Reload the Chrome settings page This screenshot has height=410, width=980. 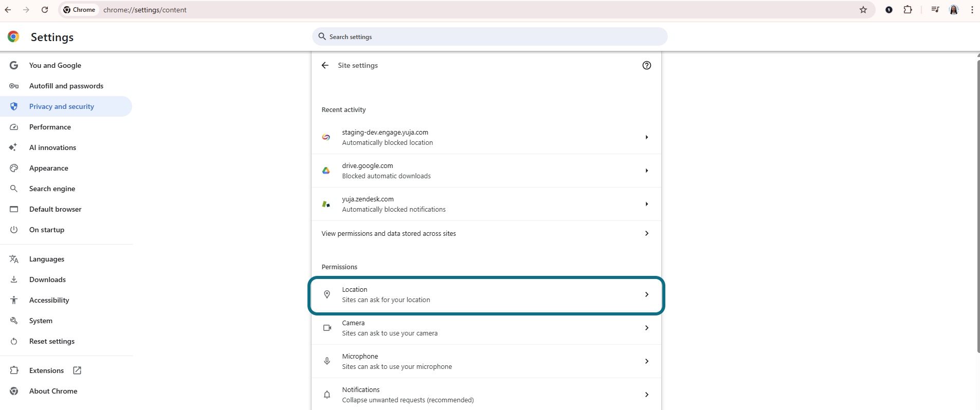click(x=45, y=10)
